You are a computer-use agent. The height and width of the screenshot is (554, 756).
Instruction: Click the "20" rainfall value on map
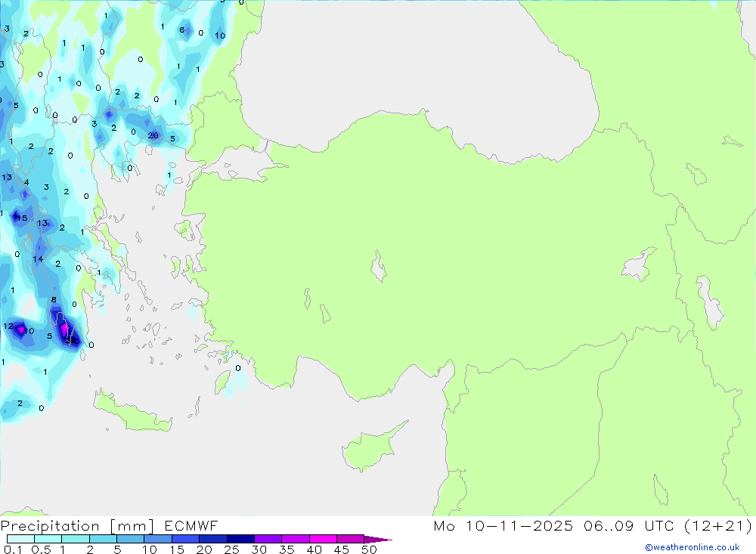153,135
